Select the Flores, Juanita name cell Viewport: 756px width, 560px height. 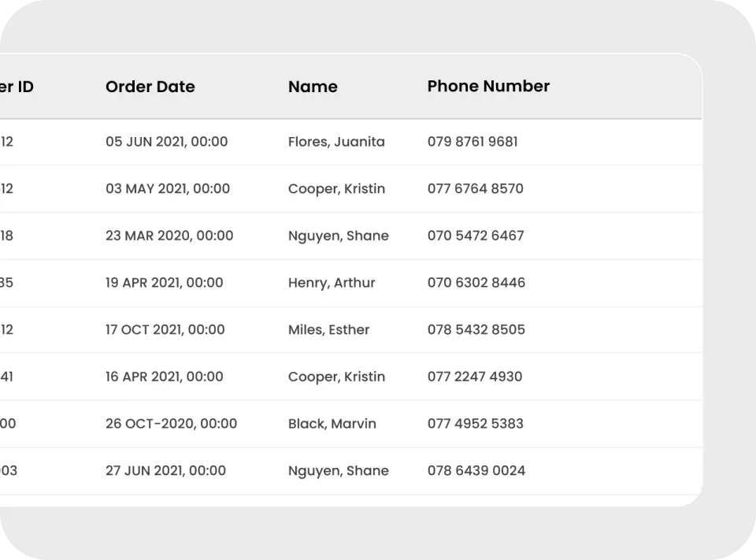pos(336,142)
